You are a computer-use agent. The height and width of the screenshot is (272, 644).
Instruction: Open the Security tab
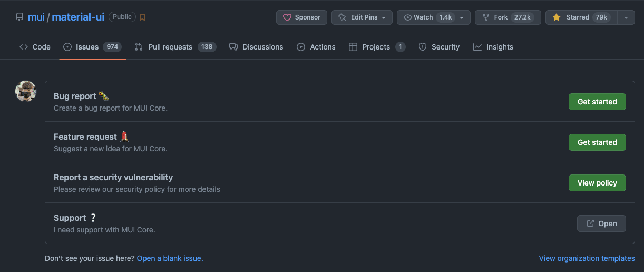click(439, 47)
